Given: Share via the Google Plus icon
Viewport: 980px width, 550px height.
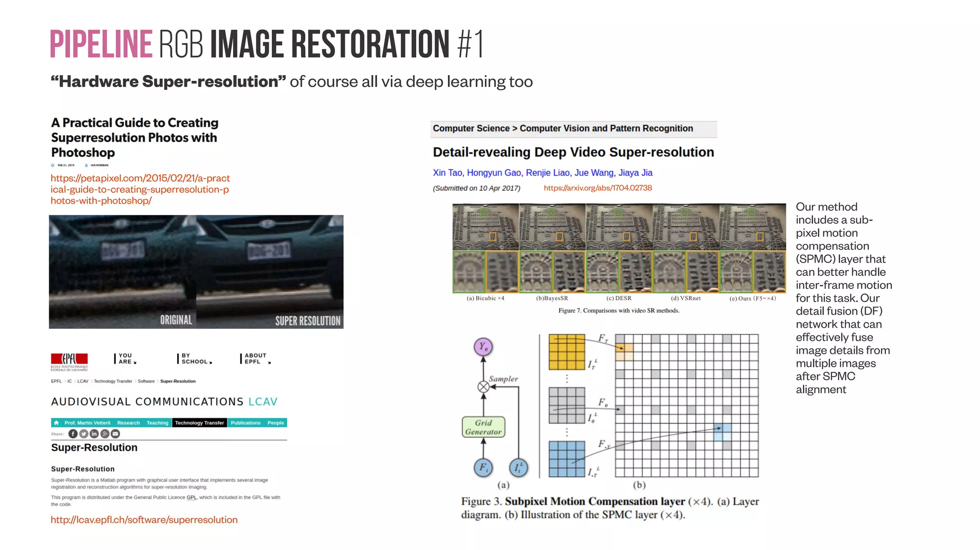Looking at the screenshot, I should click(105, 434).
